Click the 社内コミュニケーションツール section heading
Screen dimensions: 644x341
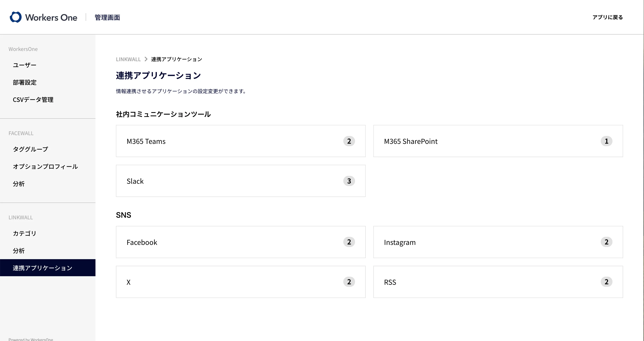coord(163,114)
